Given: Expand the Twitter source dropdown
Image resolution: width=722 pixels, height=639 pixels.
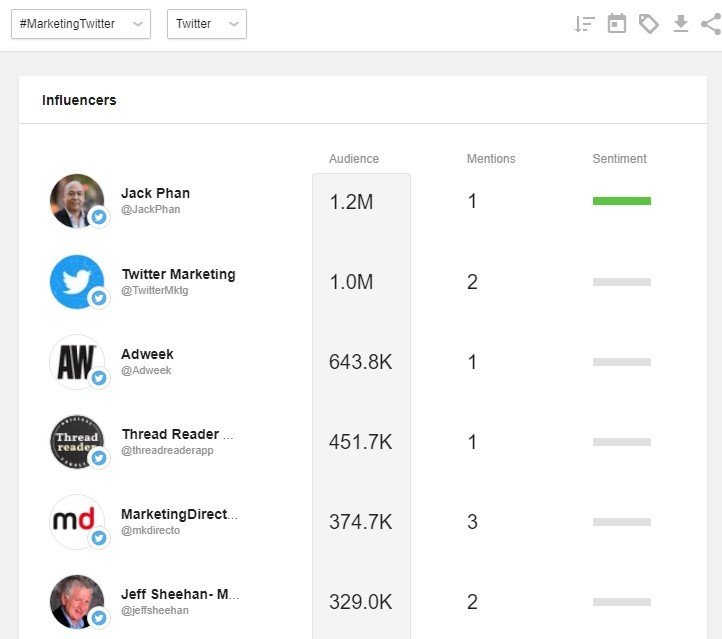Looking at the screenshot, I should click(206, 24).
